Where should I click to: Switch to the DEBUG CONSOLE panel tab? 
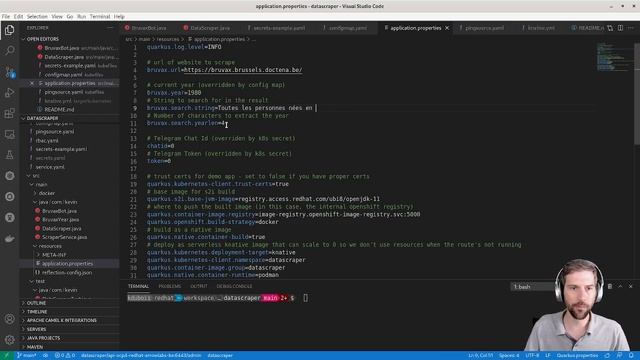234,287
